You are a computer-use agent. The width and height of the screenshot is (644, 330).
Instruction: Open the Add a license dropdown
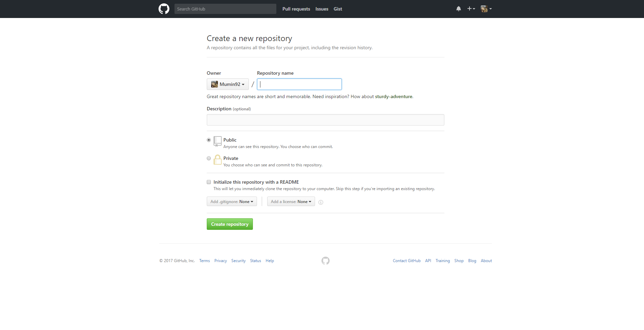[291, 201]
